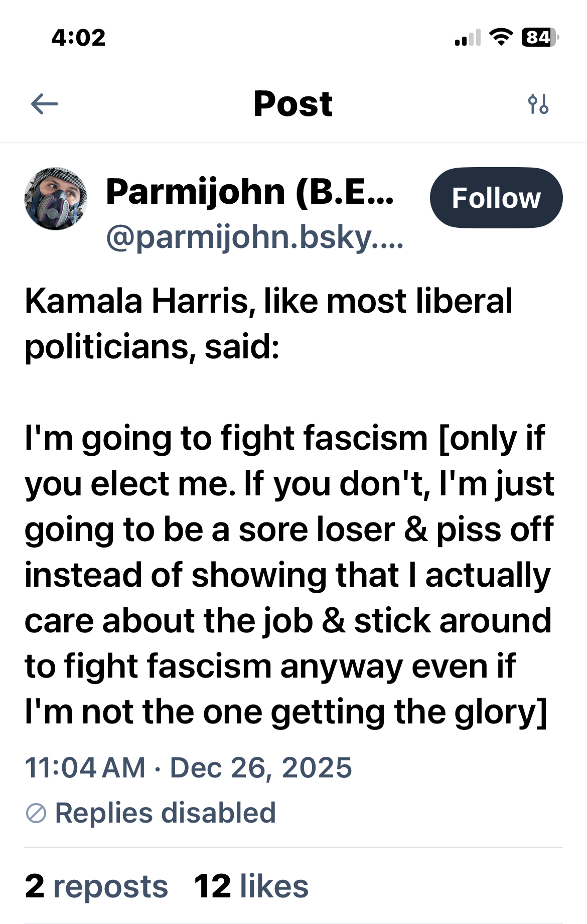This screenshot has width=587, height=924.
Task: Tap the 11:04 AM post time
Action: coord(85,768)
